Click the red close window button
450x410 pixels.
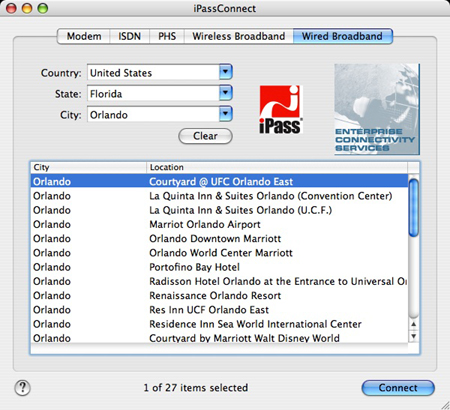tap(12, 8)
